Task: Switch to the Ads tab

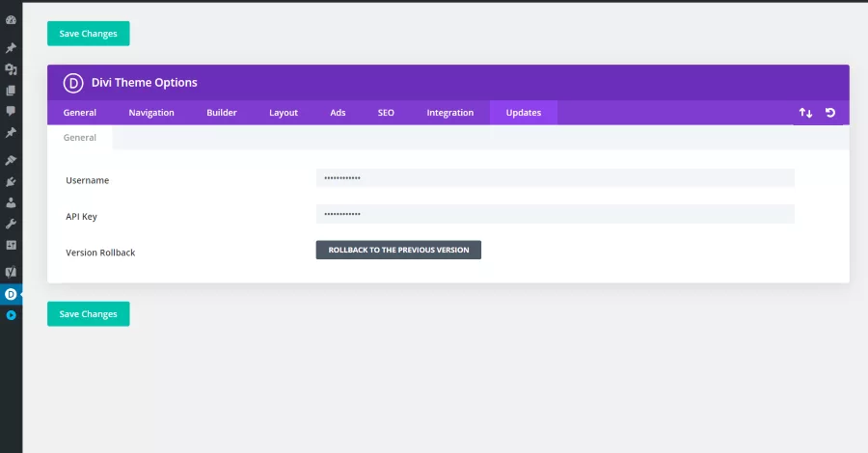Action: [338, 112]
